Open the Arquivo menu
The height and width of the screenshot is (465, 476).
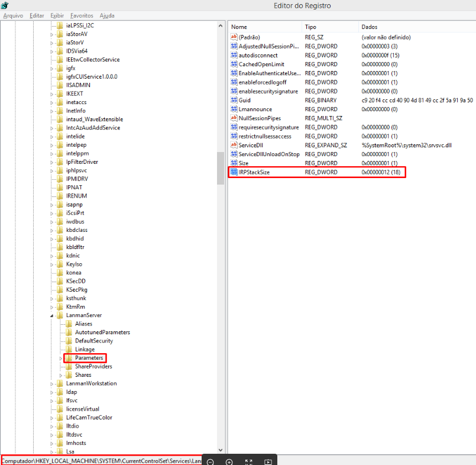tap(13, 15)
